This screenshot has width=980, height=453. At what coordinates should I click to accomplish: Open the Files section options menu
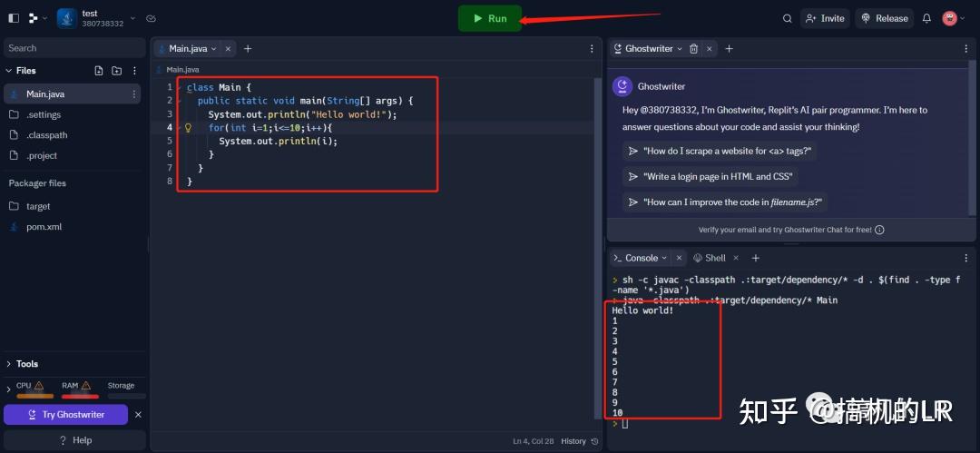134,71
